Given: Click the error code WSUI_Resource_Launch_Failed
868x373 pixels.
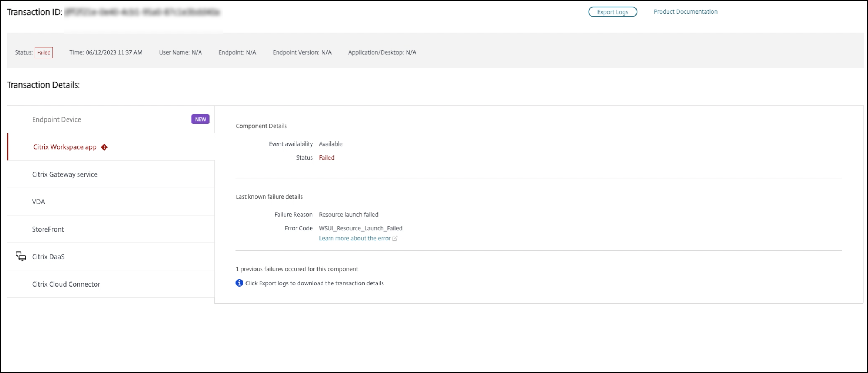Looking at the screenshot, I should pyautogui.click(x=360, y=228).
